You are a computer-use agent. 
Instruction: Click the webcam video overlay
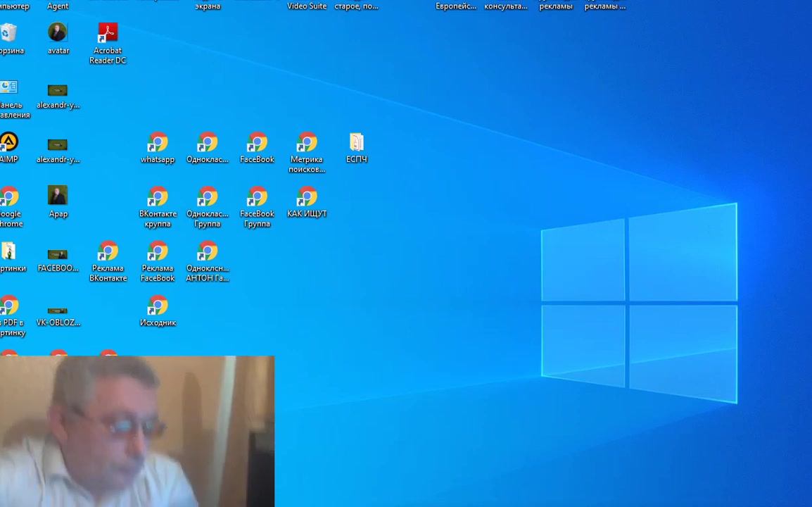tap(137, 432)
